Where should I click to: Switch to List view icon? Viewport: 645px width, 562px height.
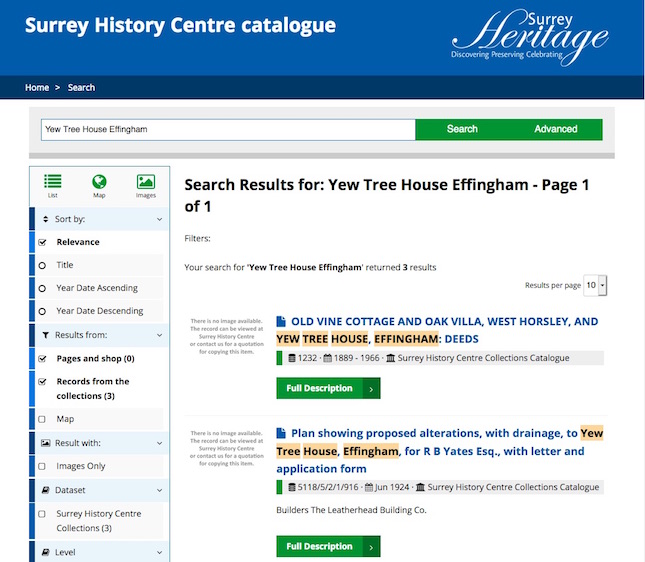pos(53,181)
